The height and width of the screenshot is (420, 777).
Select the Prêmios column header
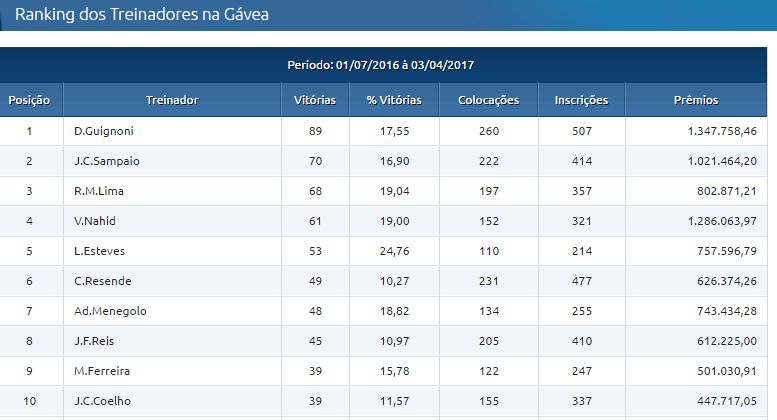696,100
